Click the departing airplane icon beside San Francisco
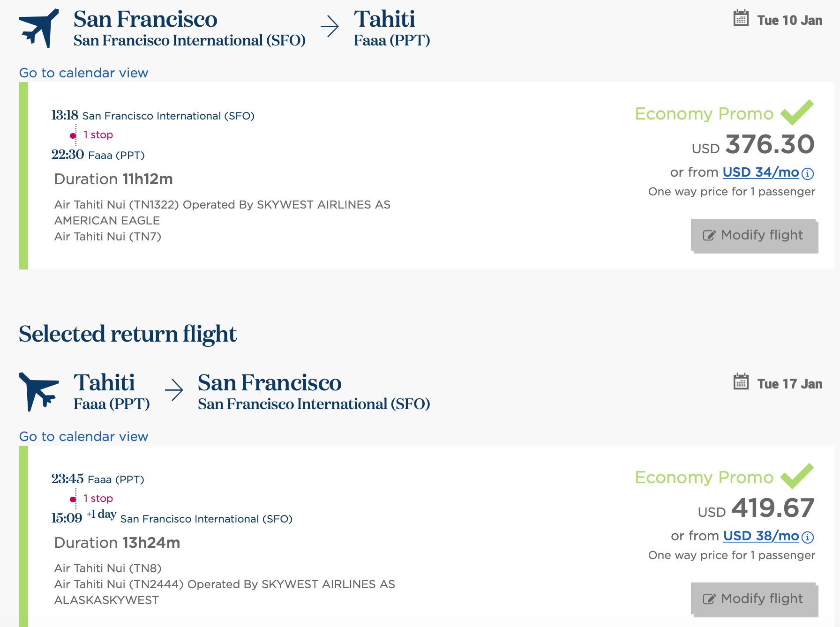840x627 pixels. (38, 28)
